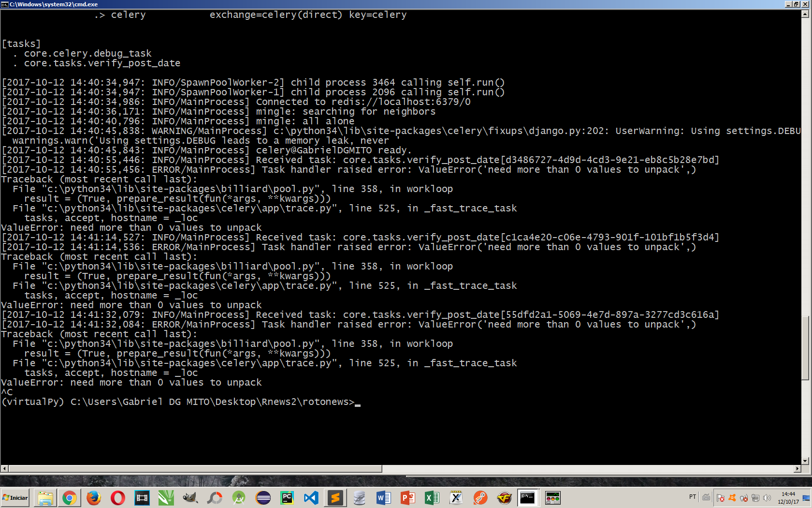The image size is (812, 508).
Task: Click the lightbulb tray icon with red X
Action: point(744,498)
